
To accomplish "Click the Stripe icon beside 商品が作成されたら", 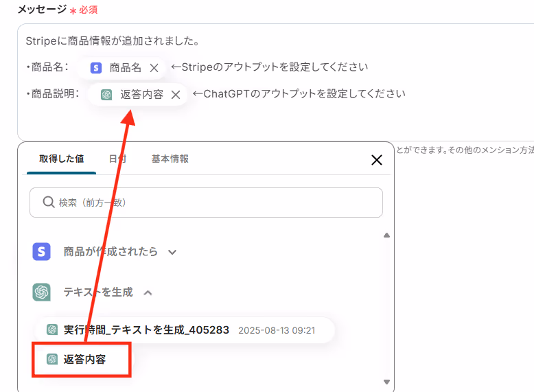I will click(42, 252).
